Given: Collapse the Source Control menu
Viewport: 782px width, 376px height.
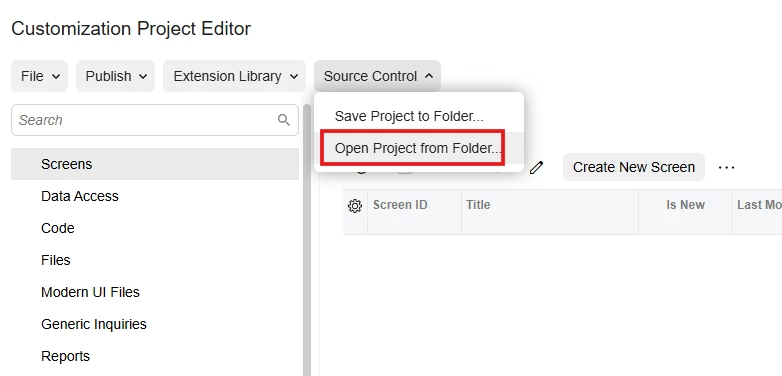Looking at the screenshot, I should click(378, 76).
